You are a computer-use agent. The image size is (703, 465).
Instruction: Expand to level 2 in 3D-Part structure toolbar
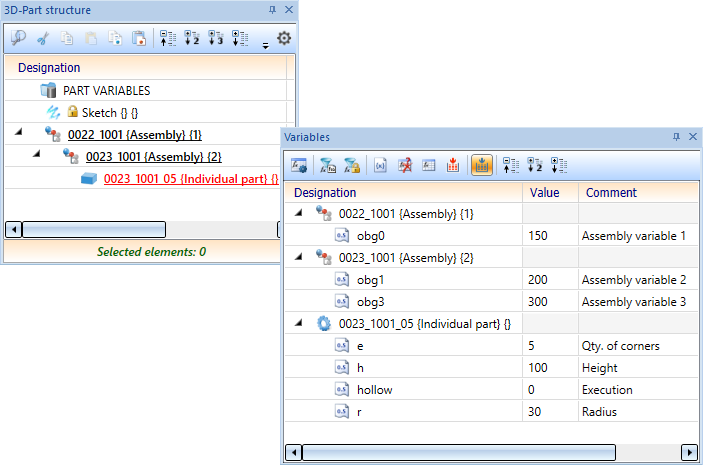(192, 39)
